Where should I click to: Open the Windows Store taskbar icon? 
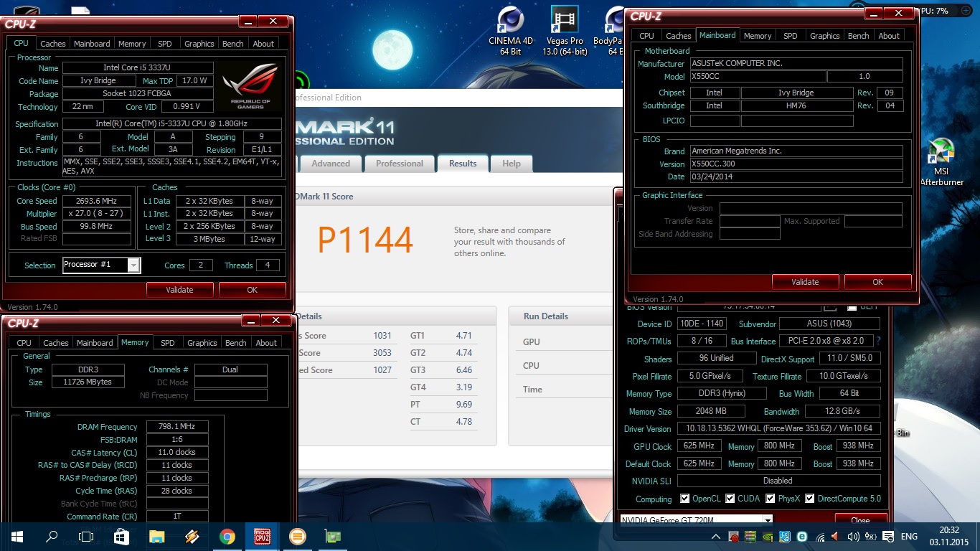[x=121, y=536]
